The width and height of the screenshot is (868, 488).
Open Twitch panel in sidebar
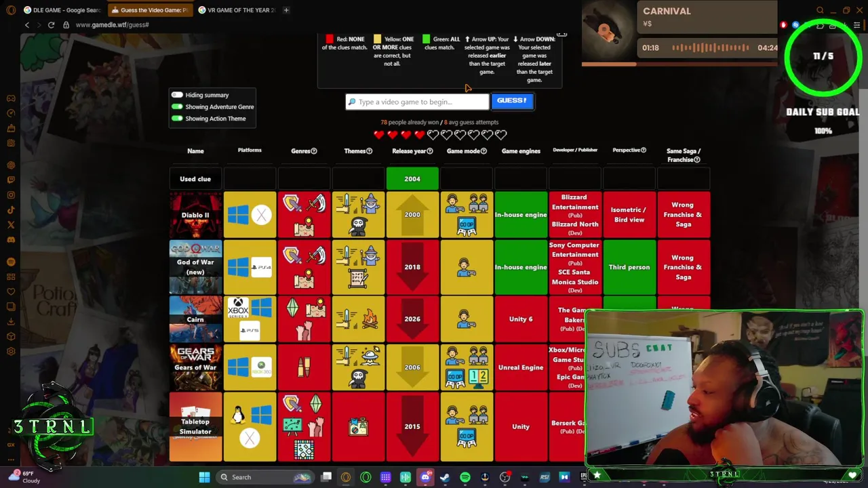click(11, 180)
